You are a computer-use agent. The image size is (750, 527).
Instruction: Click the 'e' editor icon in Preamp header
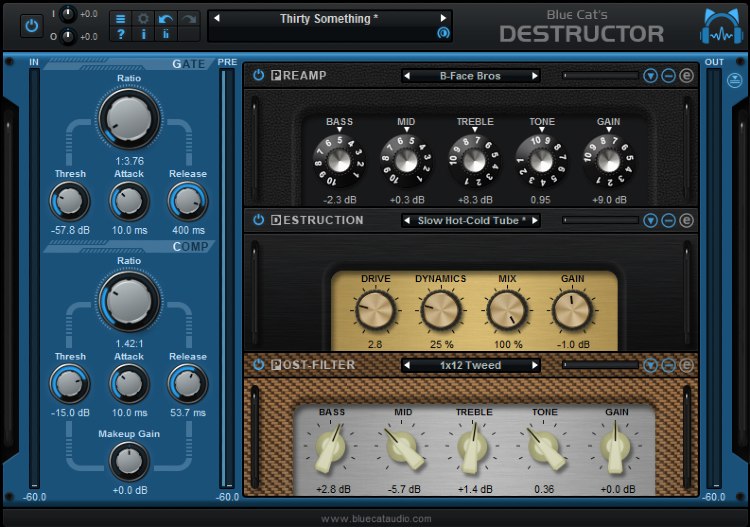tap(686, 76)
